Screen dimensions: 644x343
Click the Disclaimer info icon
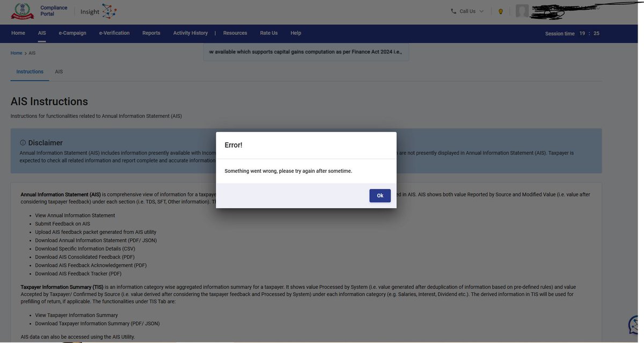point(23,143)
